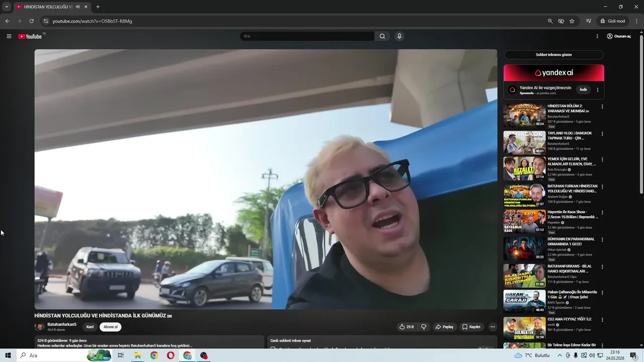Open the zoom magnifier in address bar
644x362 pixels.
tap(550, 21)
